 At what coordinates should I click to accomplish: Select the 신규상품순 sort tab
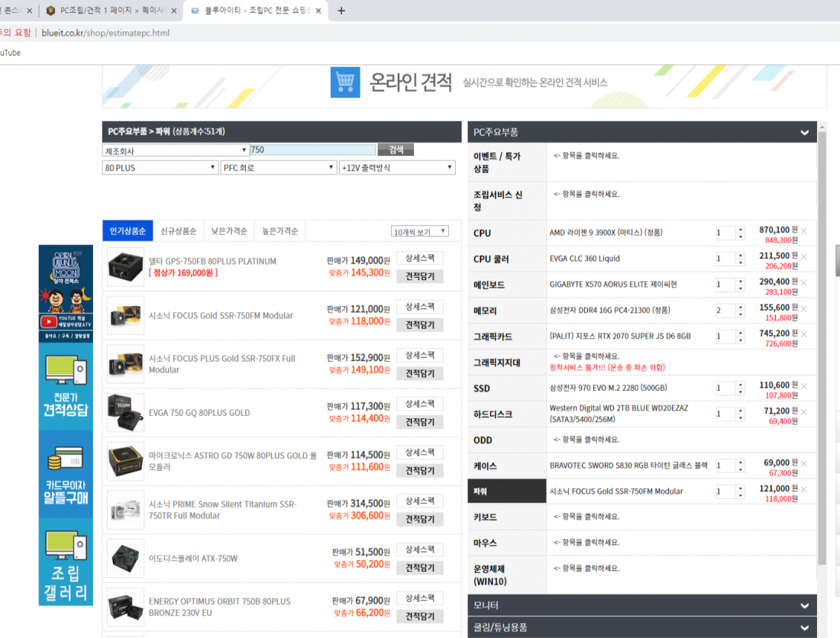click(x=179, y=230)
